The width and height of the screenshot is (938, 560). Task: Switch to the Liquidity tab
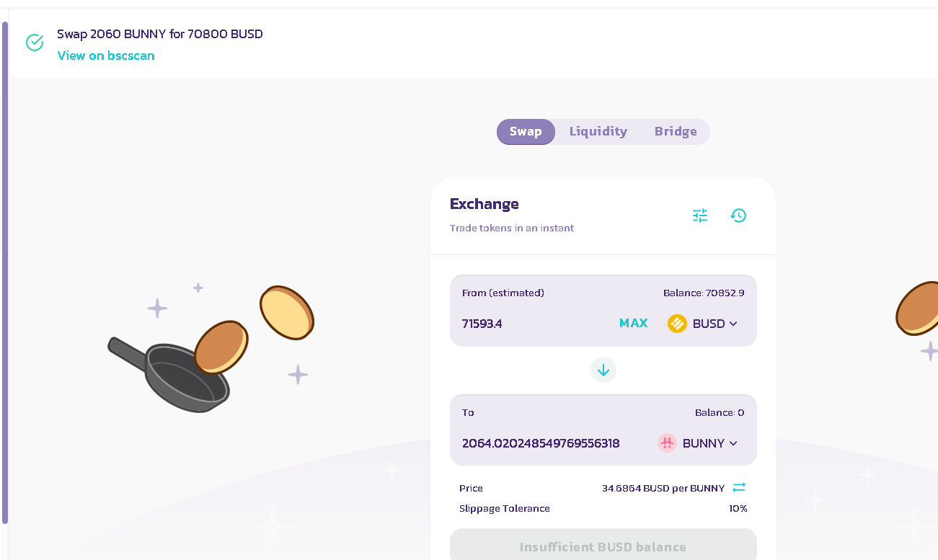[x=598, y=131]
